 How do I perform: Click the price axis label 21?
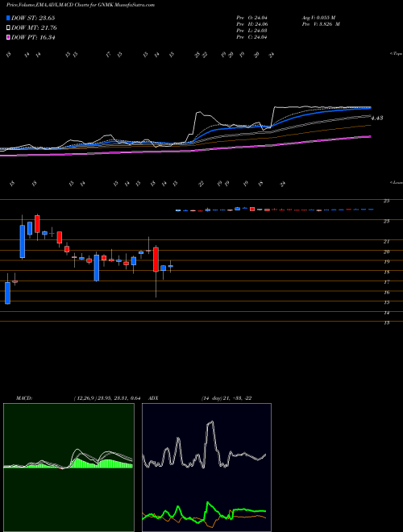[386, 242]
